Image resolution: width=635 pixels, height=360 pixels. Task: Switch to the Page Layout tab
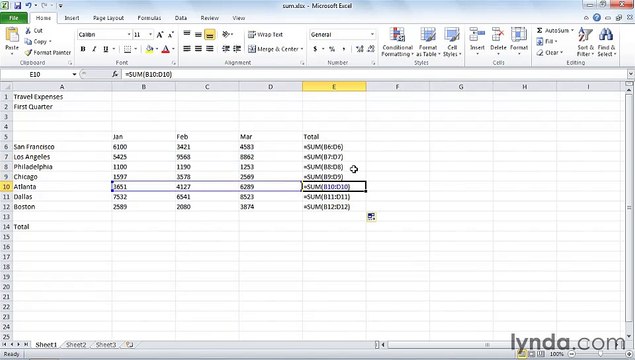[x=108, y=18]
